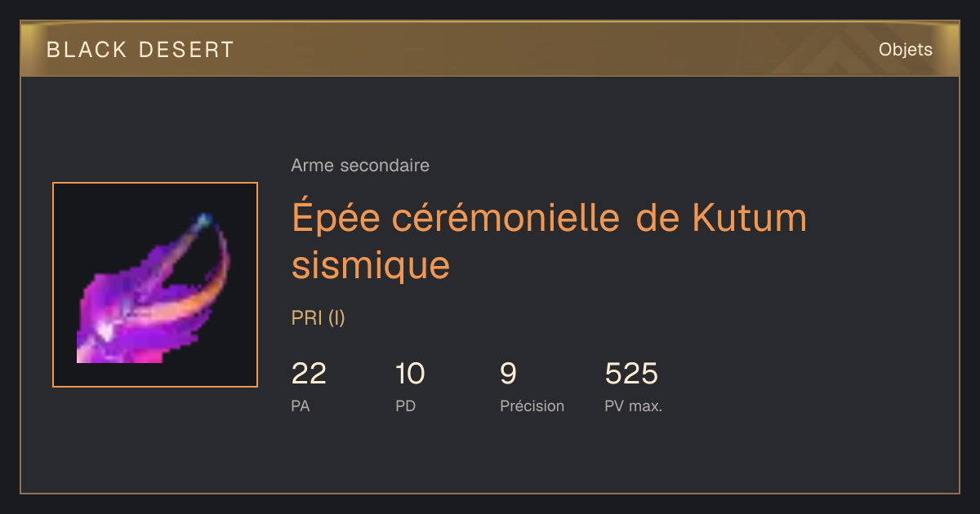Screen dimensions: 980x514
Task: Click the Arme secondaire category label
Action: coord(360,166)
